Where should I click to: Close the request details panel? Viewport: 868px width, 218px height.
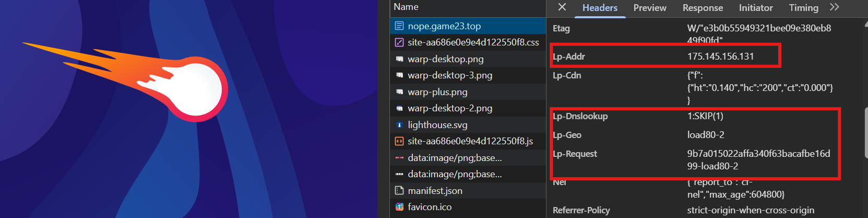click(562, 7)
